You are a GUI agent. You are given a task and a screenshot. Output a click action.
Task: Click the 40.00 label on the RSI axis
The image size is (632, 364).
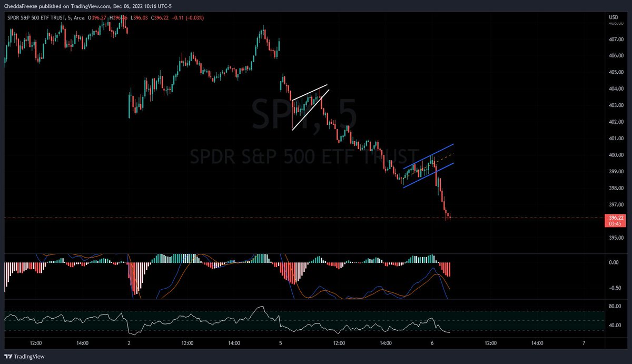click(615, 325)
